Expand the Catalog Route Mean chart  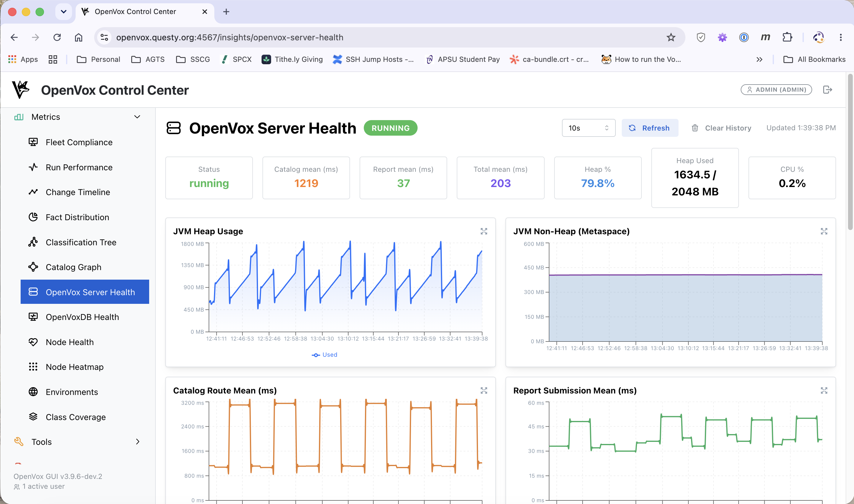(484, 390)
